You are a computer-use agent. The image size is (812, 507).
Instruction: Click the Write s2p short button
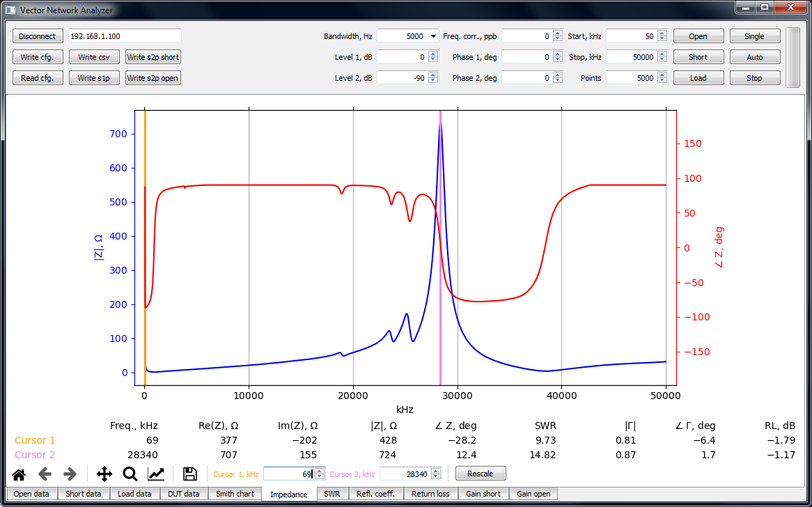[153, 57]
